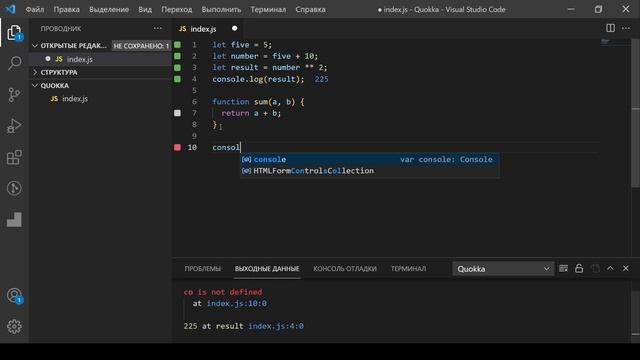Open the Accounts icon
The width and height of the screenshot is (640, 360).
(14, 296)
